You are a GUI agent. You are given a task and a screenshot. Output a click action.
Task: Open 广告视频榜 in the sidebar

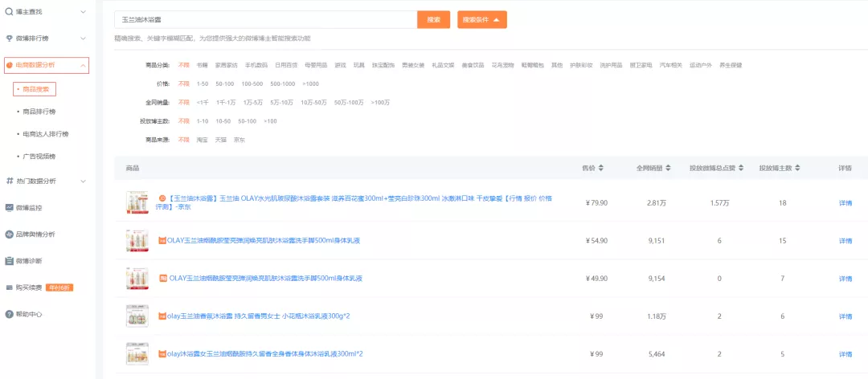(x=39, y=157)
